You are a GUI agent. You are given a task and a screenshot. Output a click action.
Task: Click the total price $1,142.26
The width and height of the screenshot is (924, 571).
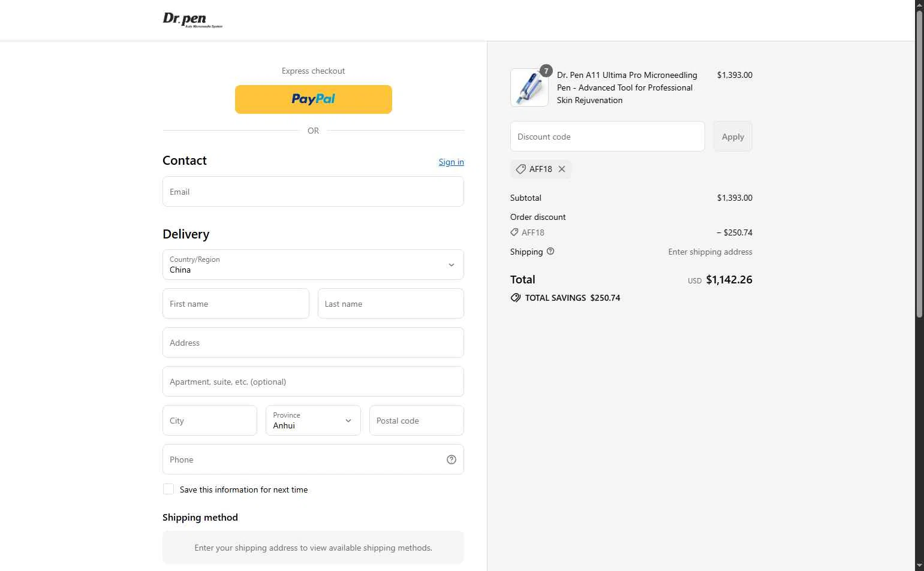tap(729, 280)
